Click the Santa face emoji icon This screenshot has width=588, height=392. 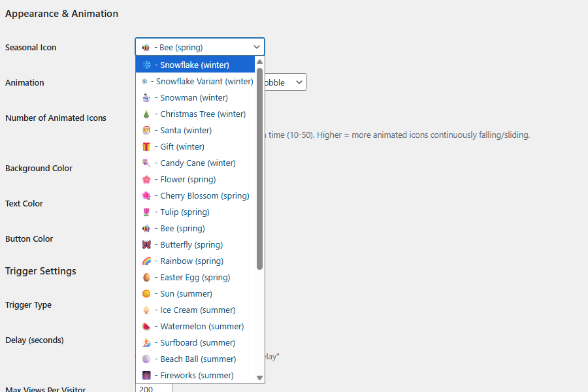146,131
